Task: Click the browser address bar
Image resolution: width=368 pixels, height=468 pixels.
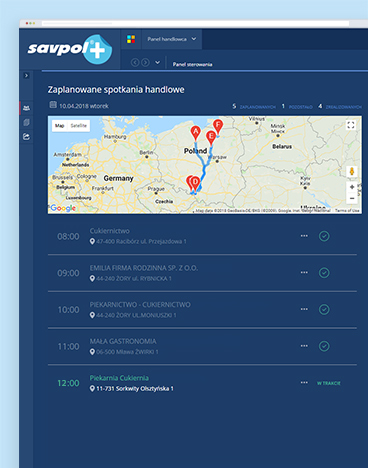Action: click(x=195, y=23)
